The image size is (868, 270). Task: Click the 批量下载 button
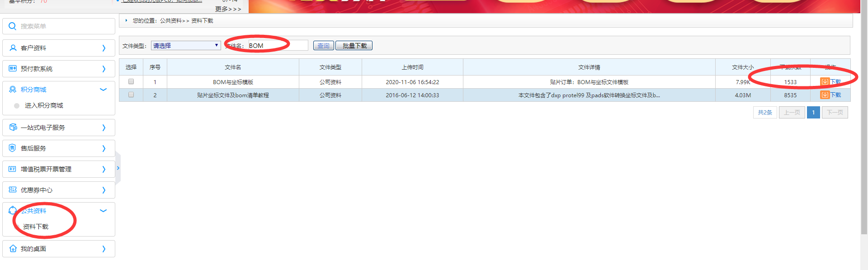pos(354,46)
